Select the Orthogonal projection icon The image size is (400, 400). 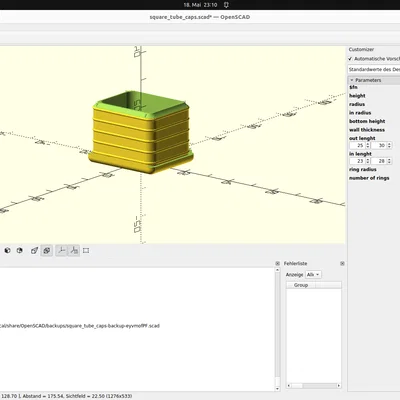click(x=47, y=250)
